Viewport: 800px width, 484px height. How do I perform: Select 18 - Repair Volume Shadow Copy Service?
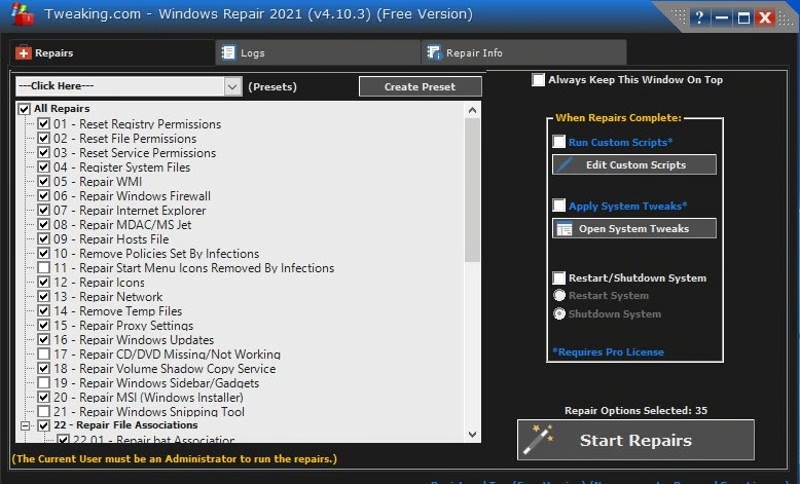tap(165, 368)
